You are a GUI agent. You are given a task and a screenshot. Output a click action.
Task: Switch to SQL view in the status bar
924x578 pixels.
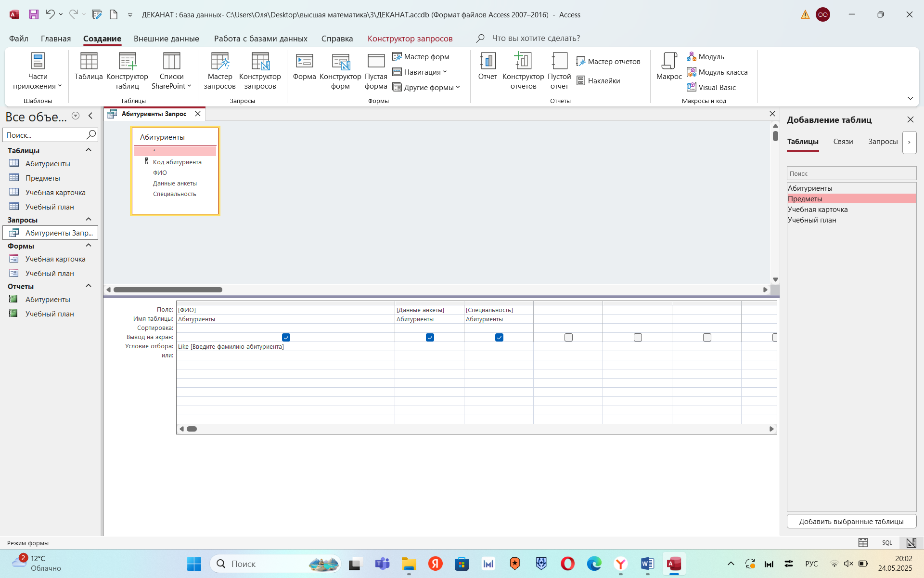pos(887,543)
